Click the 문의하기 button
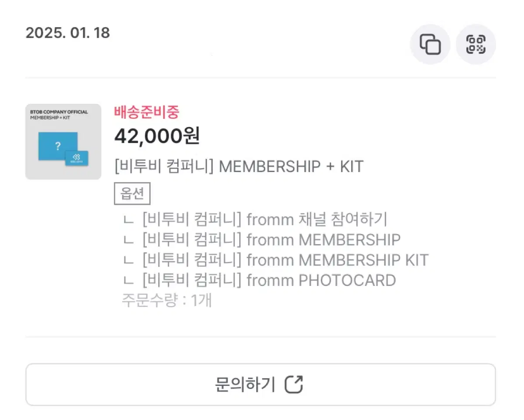524x420 pixels. (262, 385)
